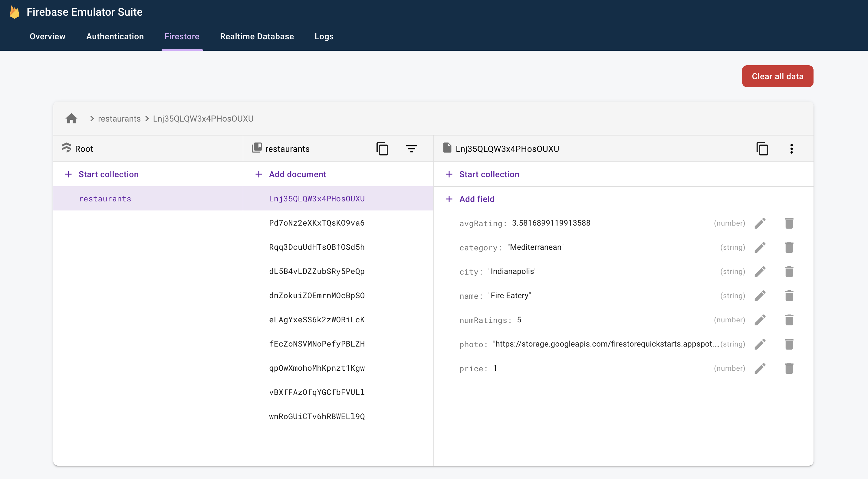The image size is (868, 479).
Task: Expand the restaurants collection node
Action: pos(105,198)
